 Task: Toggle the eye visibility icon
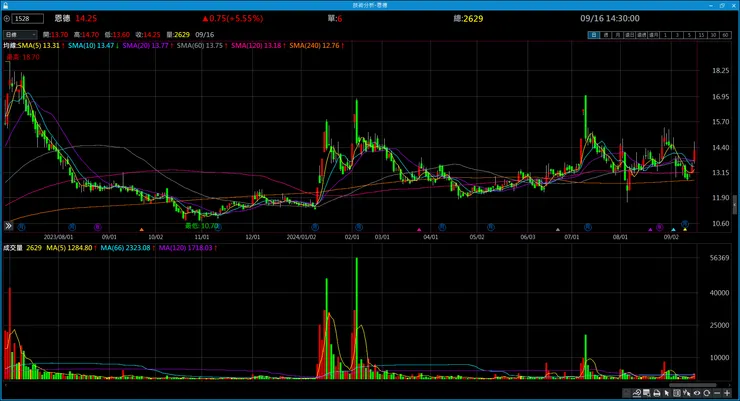(697, 393)
